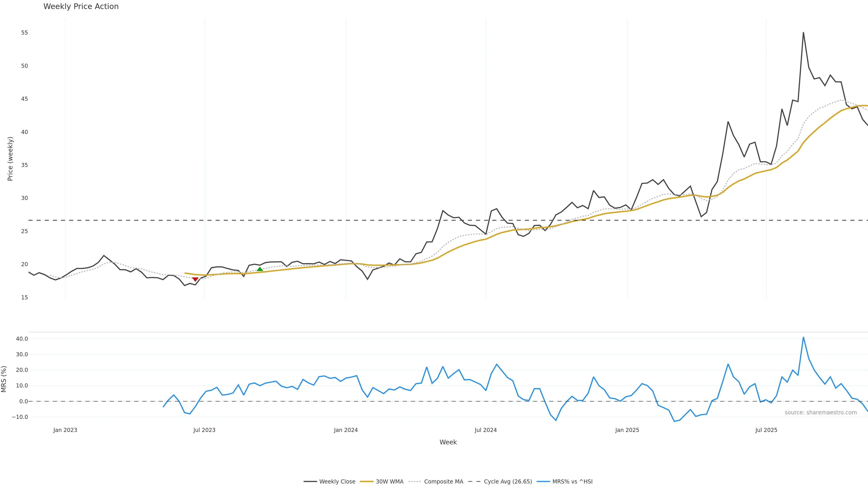
Task: Click the Weekly Price Action chart title
Action: click(81, 6)
